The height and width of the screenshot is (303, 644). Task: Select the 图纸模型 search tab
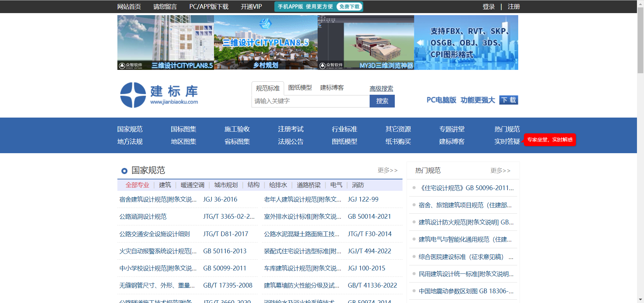[300, 88]
